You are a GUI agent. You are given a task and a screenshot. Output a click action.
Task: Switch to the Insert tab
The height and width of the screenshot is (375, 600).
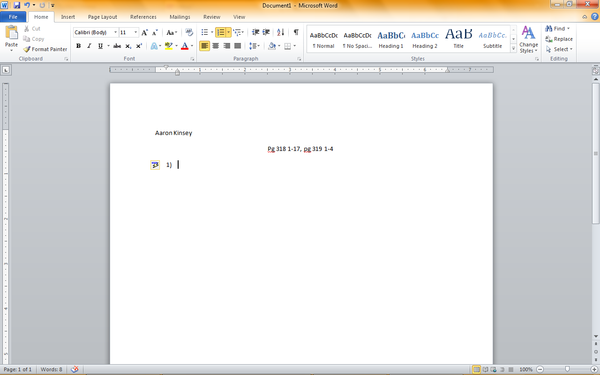coord(68,17)
